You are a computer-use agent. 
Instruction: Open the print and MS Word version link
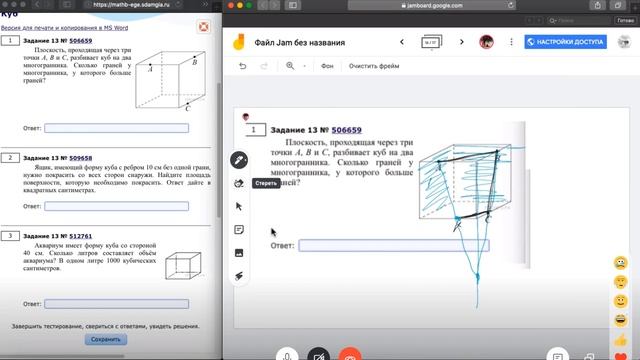[64, 28]
